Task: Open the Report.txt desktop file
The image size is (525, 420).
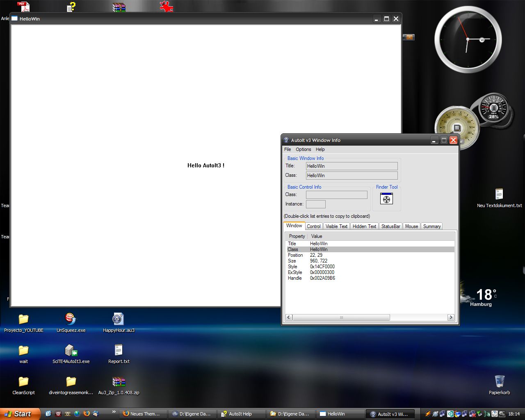Action: pos(119,350)
